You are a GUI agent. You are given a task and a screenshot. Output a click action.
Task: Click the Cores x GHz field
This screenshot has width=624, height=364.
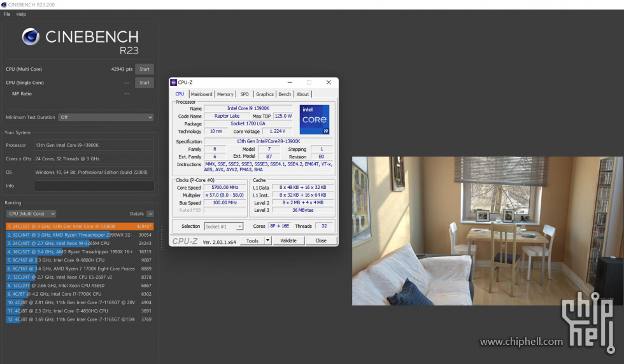click(94, 158)
